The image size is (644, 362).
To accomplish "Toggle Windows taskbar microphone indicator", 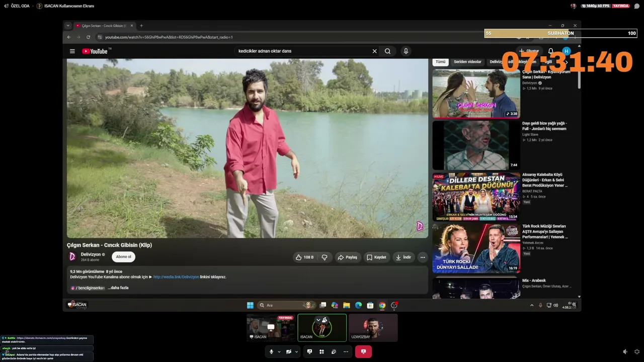I will coord(540,305).
